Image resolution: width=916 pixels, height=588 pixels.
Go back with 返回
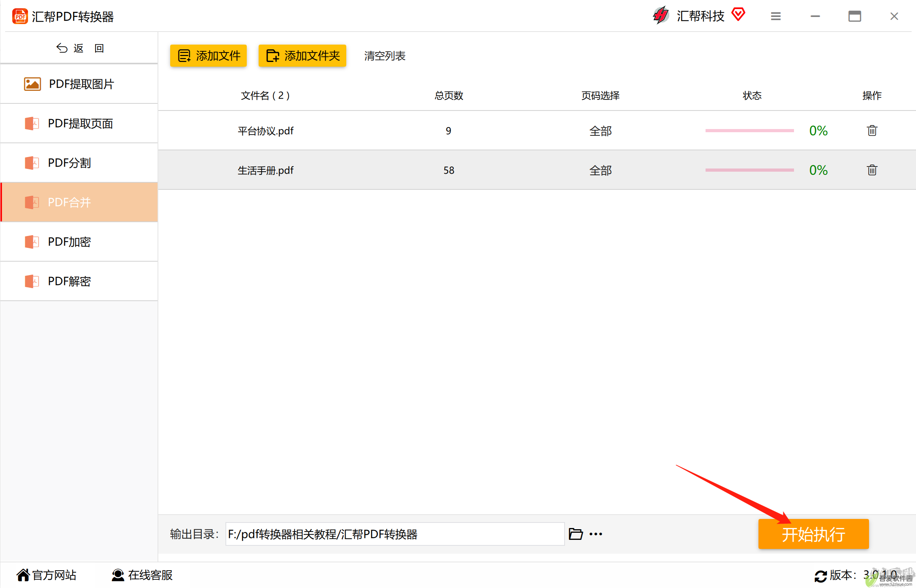tap(80, 48)
